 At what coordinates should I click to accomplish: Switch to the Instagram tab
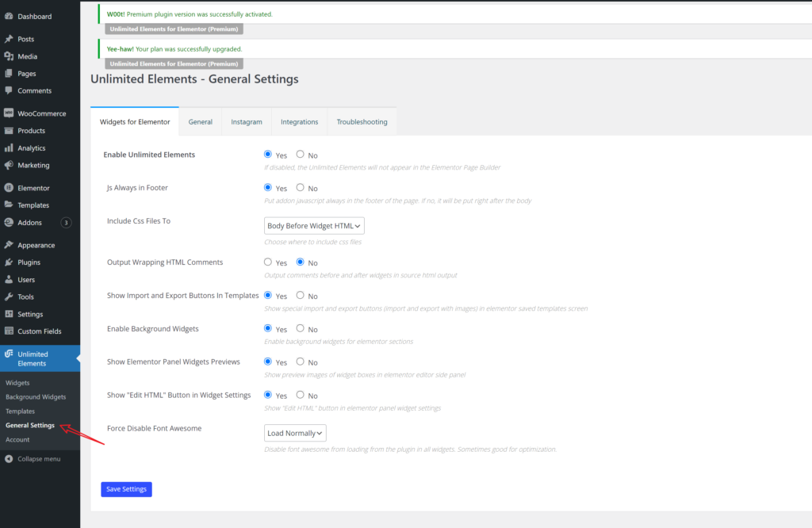click(x=247, y=121)
